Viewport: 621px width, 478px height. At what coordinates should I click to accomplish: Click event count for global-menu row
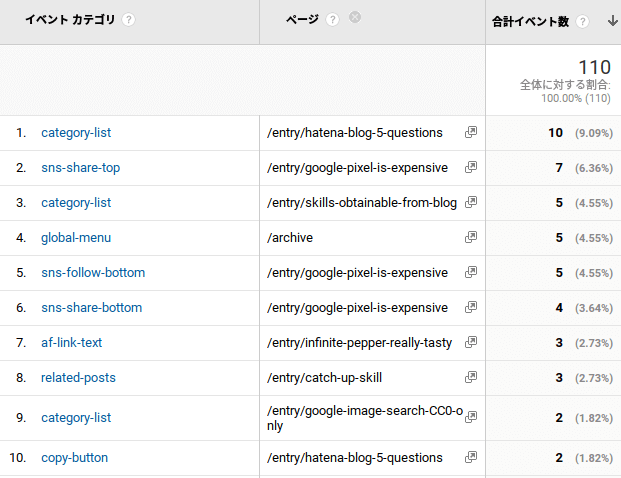584,238
